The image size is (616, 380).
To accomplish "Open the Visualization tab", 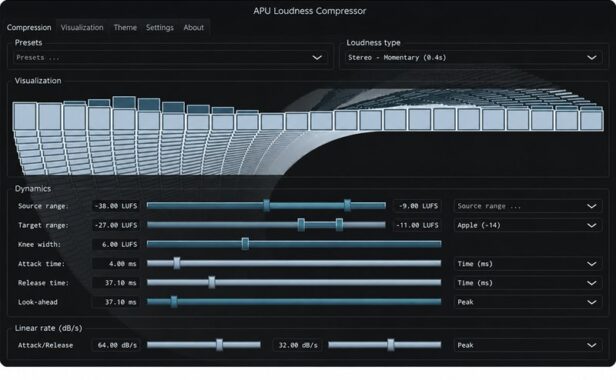I will click(x=82, y=28).
